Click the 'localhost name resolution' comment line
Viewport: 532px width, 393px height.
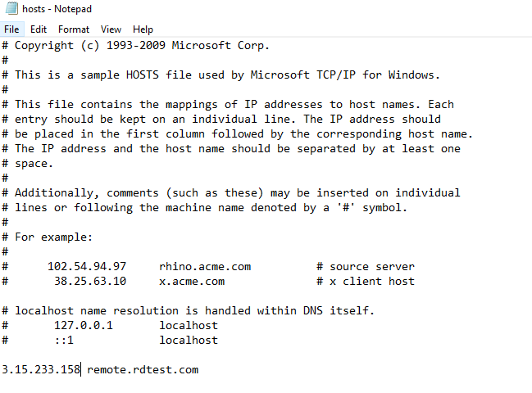(189, 310)
